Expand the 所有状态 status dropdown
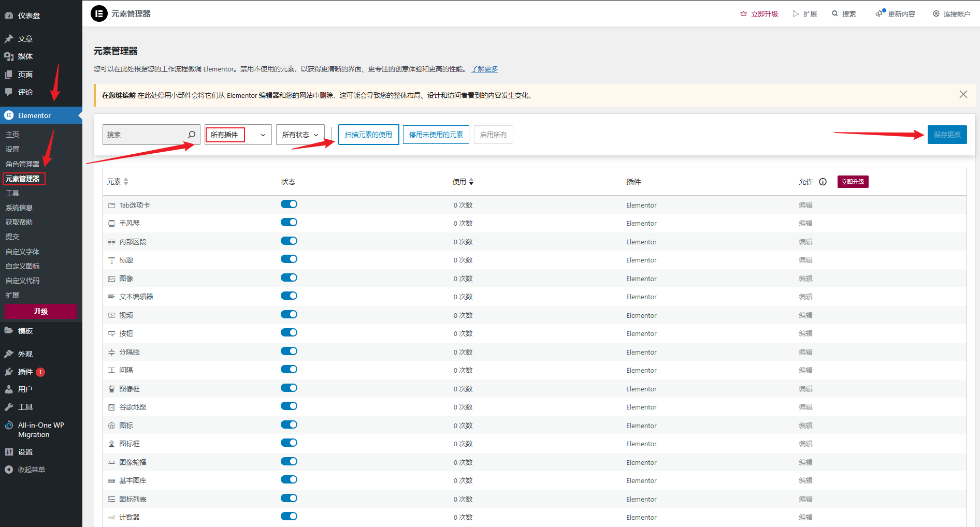The height and width of the screenshot is (527, 980). point(300,135)
